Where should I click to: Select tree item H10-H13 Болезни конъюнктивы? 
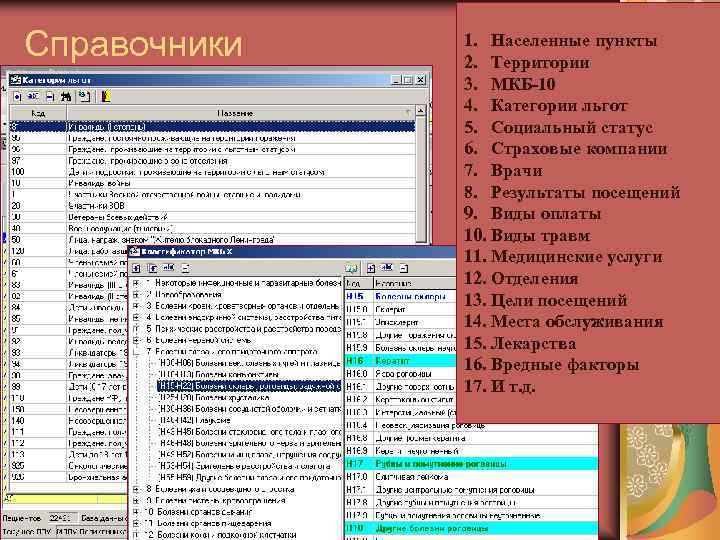coord(219,375)
